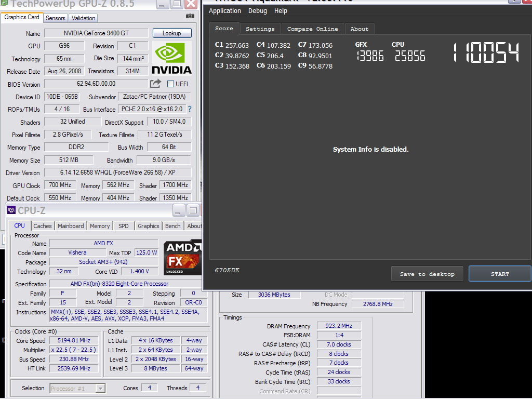This screenshot has height=399, width=532.
Task: Click the Code Name value Vishera
Action: (77, 252)
